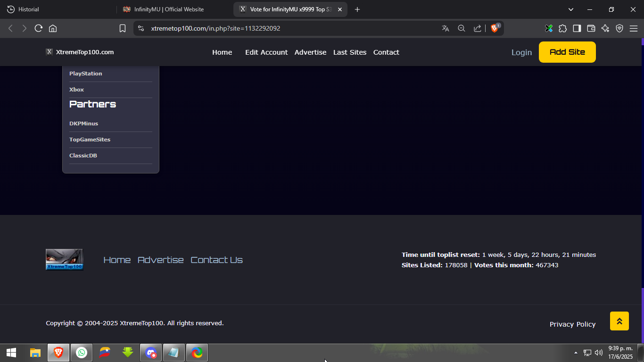Bookmark this page with the bookmark icon
This screenshot has width=644, height=362.
click(x=123, y=28)
